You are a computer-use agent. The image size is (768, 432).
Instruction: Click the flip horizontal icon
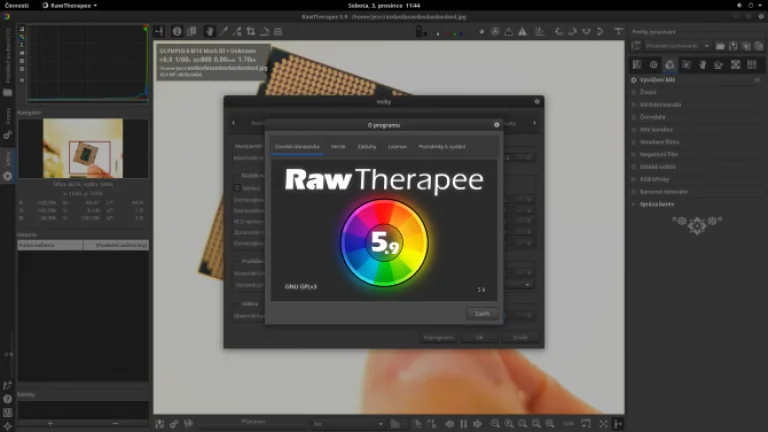click(586, 31)
